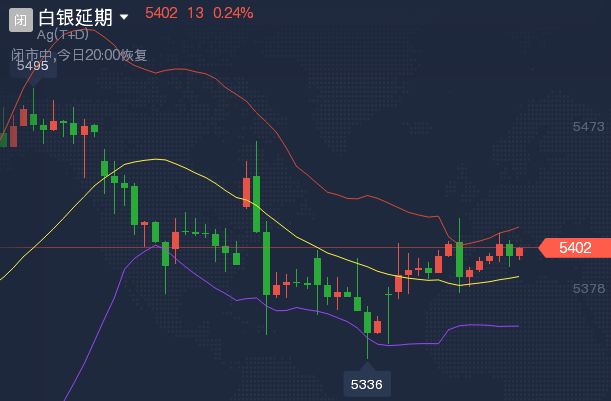Click the price change value 13

(x=195, y=13)
